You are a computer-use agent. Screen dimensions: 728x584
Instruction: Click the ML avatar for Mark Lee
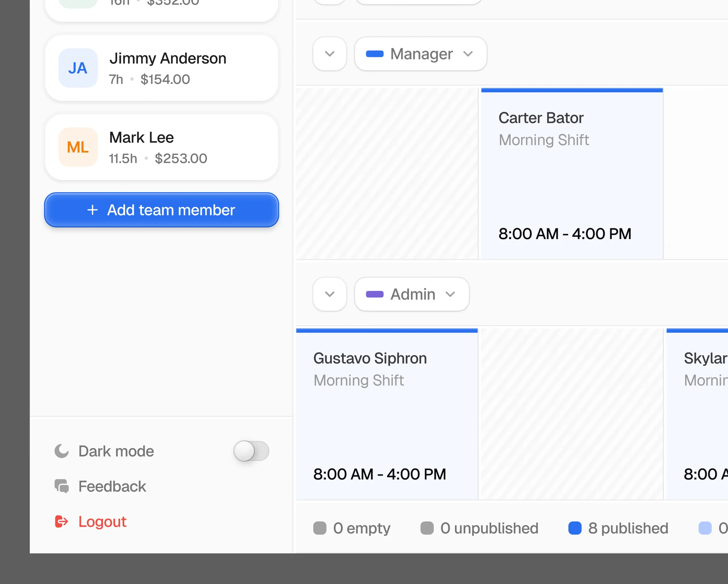click(78, 147)
